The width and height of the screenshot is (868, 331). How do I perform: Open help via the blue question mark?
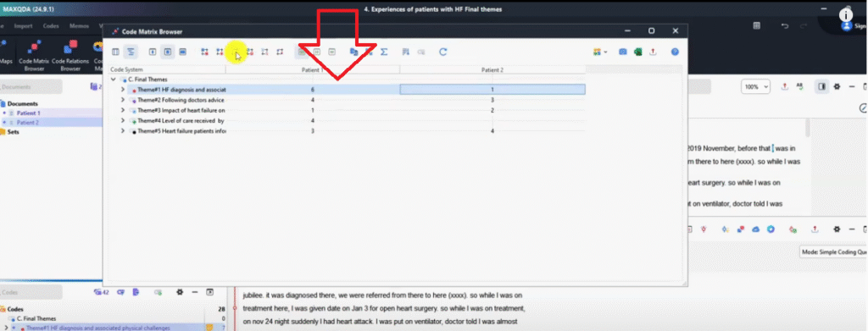pos(674,52)
